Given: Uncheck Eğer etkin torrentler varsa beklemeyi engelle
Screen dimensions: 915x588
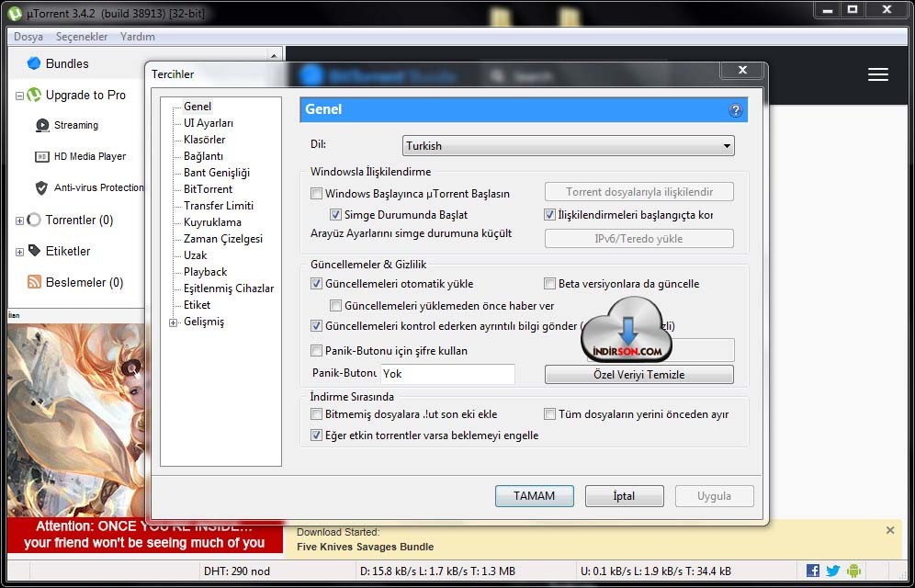Looking at the screenshot, I should coord(316,435).
